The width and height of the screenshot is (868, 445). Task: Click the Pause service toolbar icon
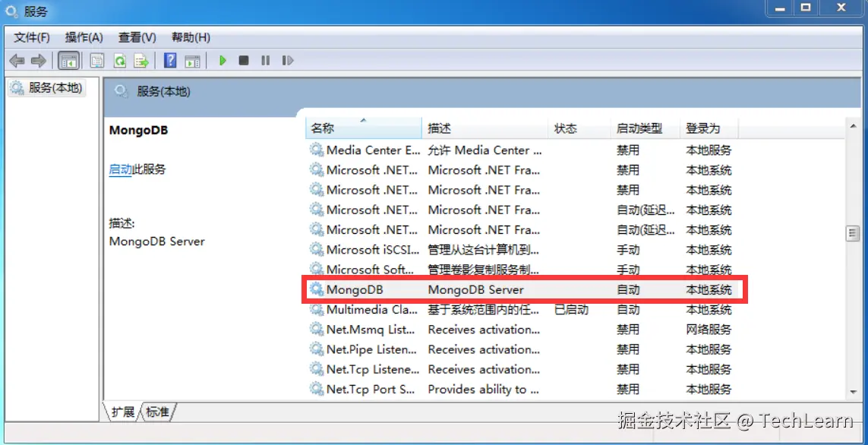[266, 60]
